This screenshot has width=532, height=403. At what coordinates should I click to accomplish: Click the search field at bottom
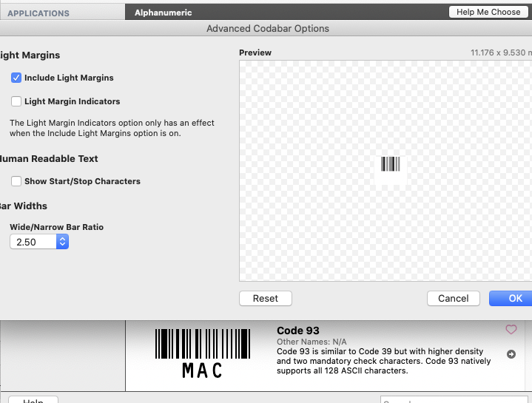454,399
